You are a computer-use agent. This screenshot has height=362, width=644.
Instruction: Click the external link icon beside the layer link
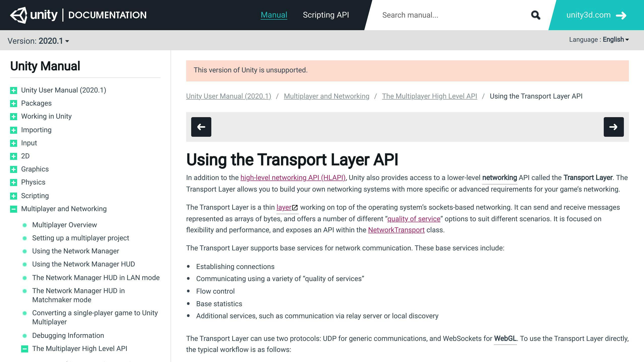pyautogui.click(x=295, y=207)
